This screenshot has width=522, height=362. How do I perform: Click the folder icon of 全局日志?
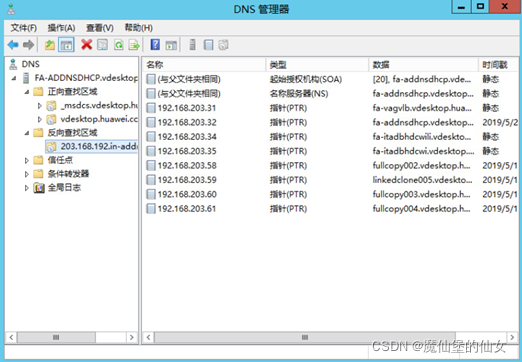(39, 188)
